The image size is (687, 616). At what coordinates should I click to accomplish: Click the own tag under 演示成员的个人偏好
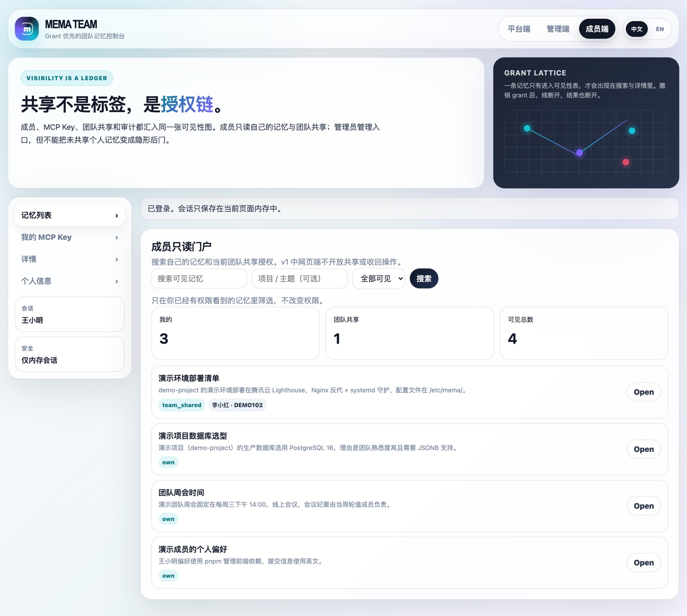tap(168, 576)
